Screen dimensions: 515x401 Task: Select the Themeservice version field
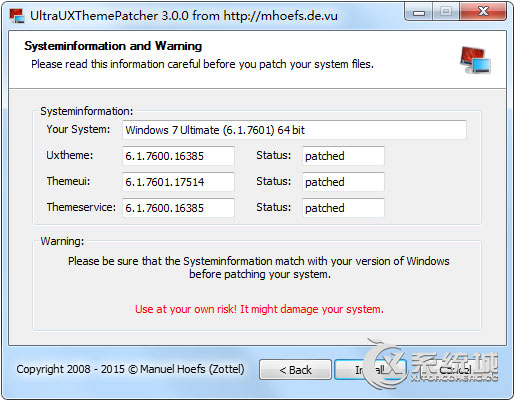pyautogui.click(x=178, y=208)
